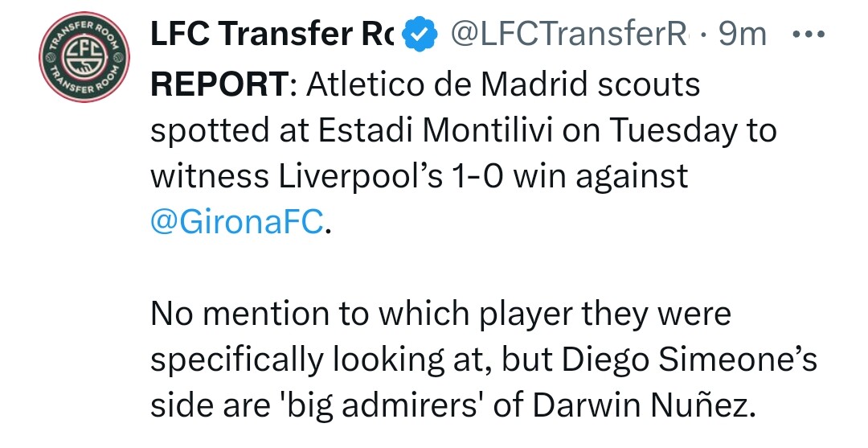
Task: Click the words which player they were
Action: click(555, 314)
